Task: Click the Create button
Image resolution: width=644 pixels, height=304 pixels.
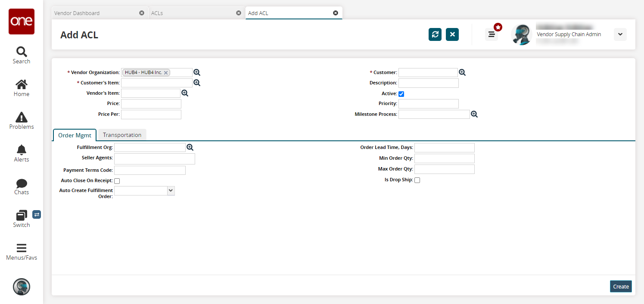Action: click(621, 286)
